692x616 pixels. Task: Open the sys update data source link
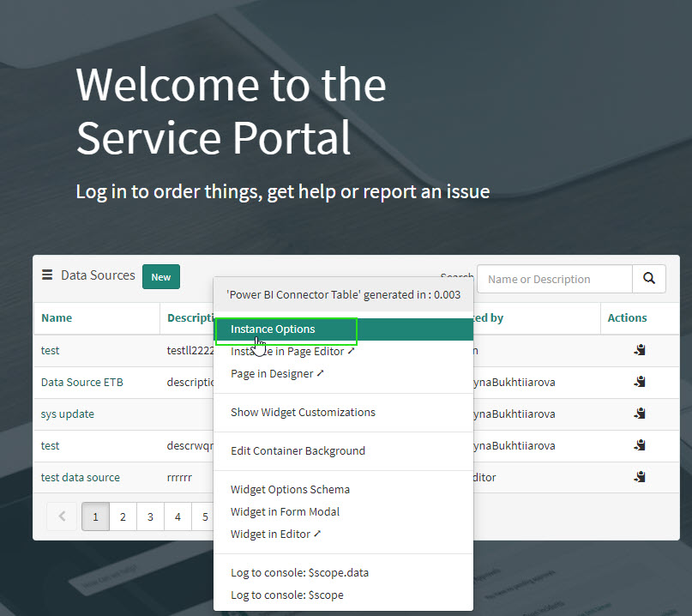68,414
